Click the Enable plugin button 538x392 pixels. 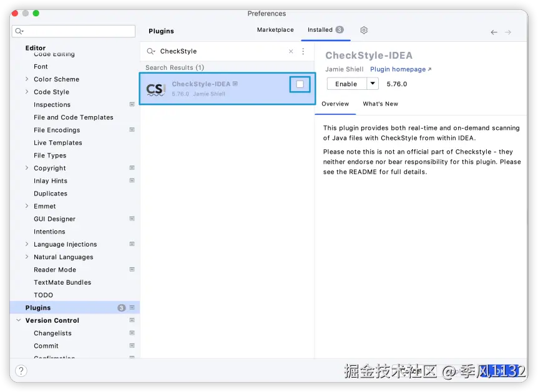click(x=346, y=84)
